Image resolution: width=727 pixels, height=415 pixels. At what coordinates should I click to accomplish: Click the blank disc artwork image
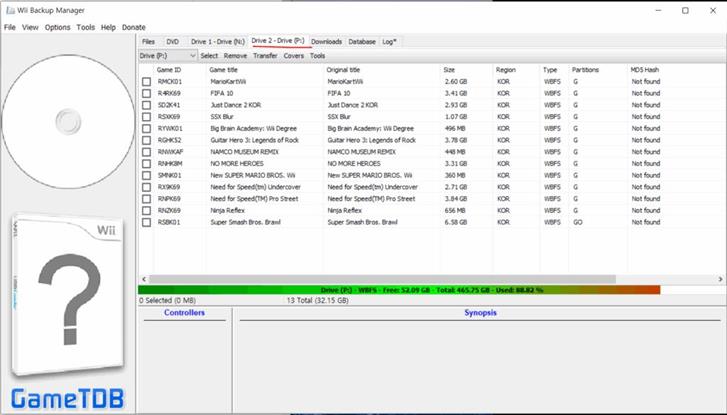68,121
